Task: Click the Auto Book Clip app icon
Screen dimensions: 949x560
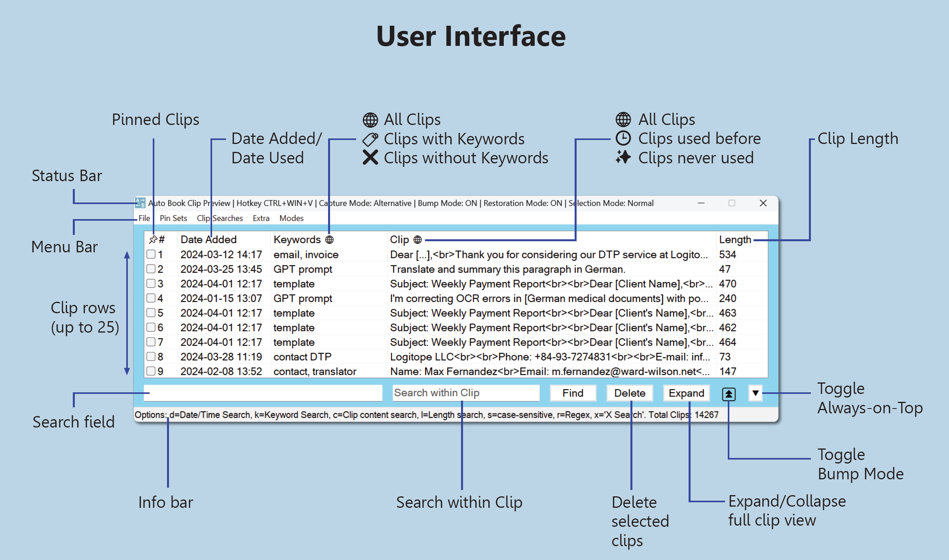Action: [x=140, y=203]
